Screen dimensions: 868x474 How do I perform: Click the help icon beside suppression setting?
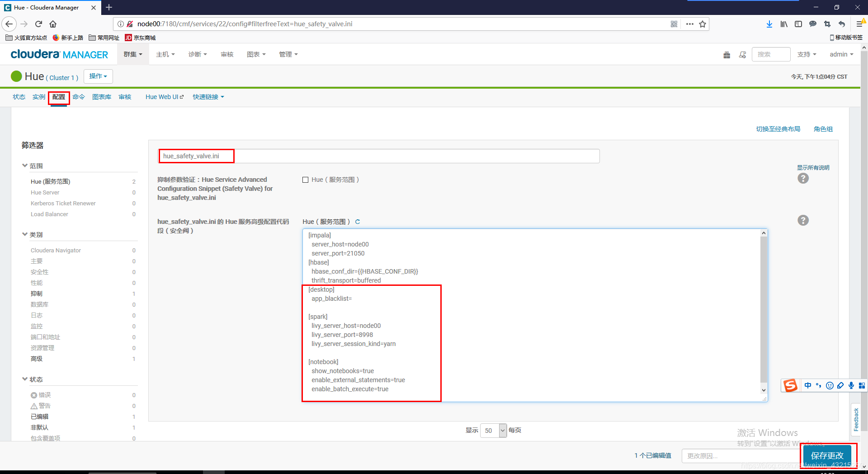pyautogui.click(x=803, y=178)
